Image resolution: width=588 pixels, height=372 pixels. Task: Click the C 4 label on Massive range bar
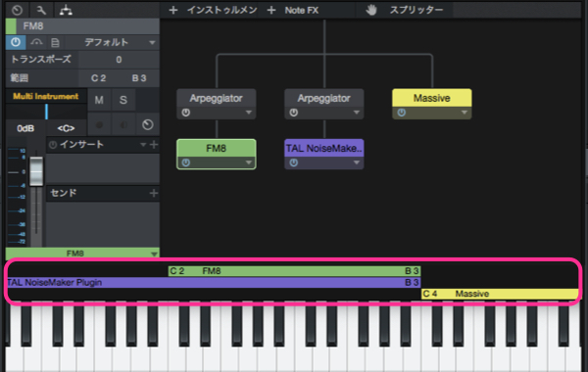(x=430, y=294)
